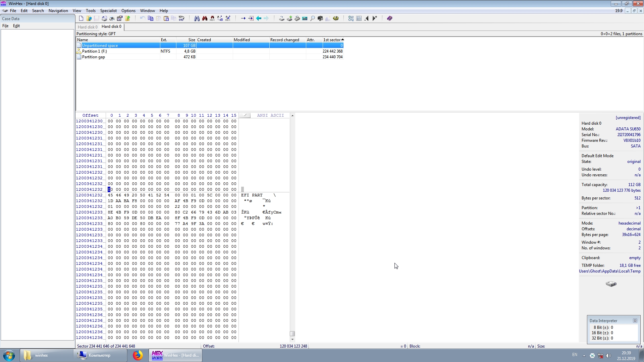Click the New file toolbar icon
The image size is (644, 362).
(81, 18)
